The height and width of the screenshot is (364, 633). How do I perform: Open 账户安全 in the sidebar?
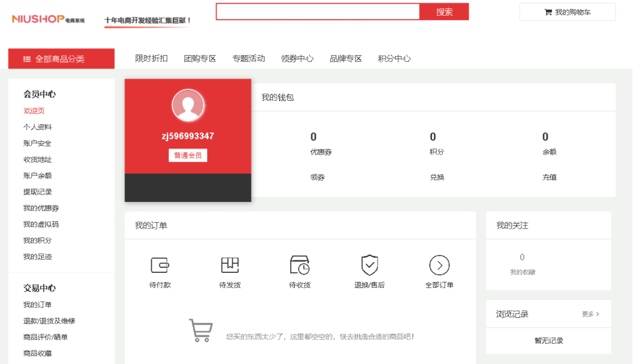pos(37,143)
